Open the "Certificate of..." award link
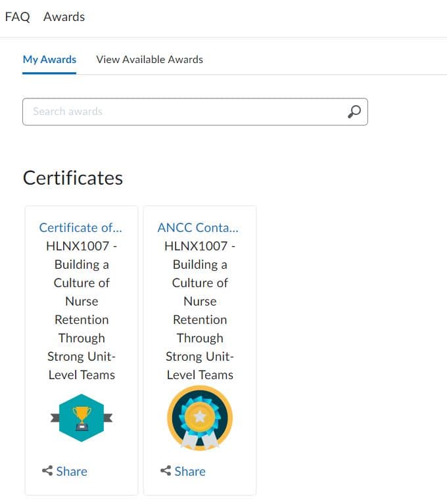 point(81,227)
